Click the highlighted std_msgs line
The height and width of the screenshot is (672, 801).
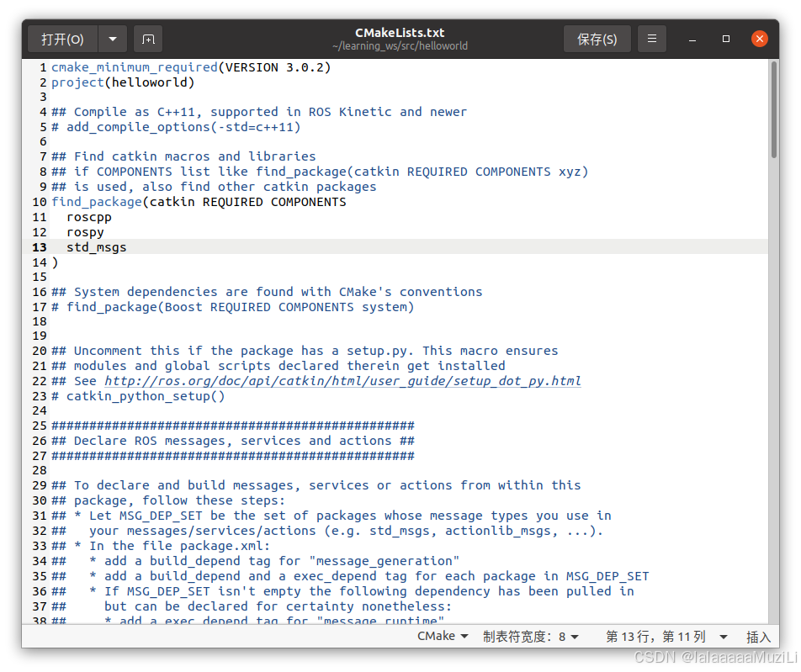point(96,246)
